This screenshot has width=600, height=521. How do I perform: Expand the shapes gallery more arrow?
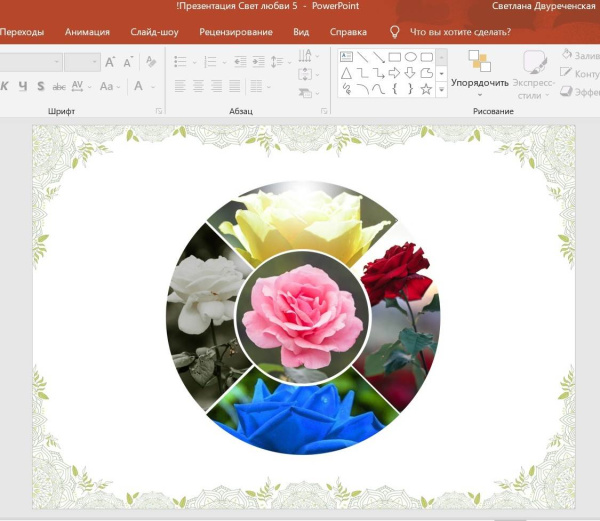(x=443, y=90)
